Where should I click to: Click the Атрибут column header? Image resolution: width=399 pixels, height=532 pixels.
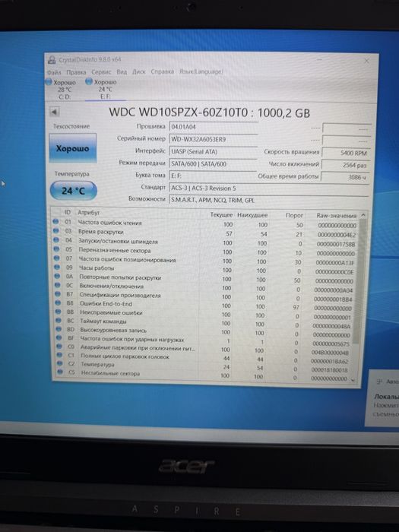pyautogui.click(x=89, y=212)
